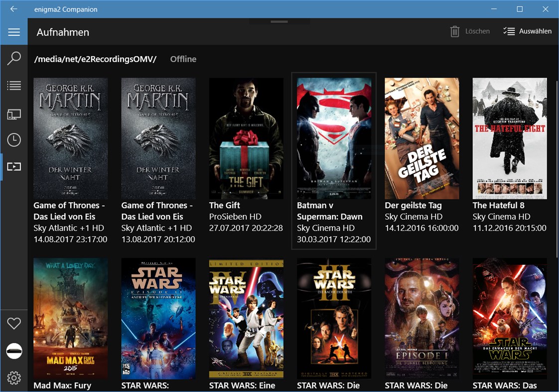Click the Offline status label

pyautogui.click(x=183, y=59)
